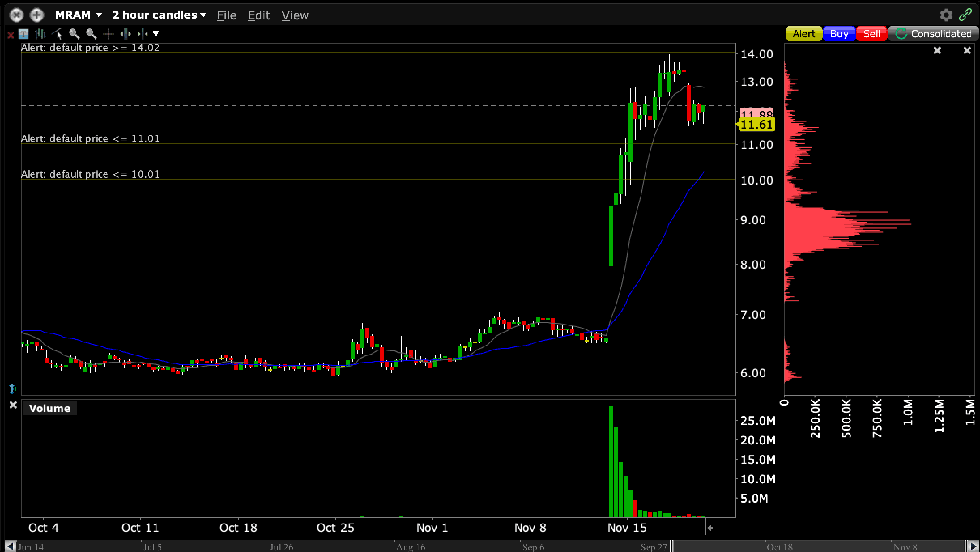980x552 pixels.
Task: Click the zoom out magnifier icon
Action: (91, 34)
